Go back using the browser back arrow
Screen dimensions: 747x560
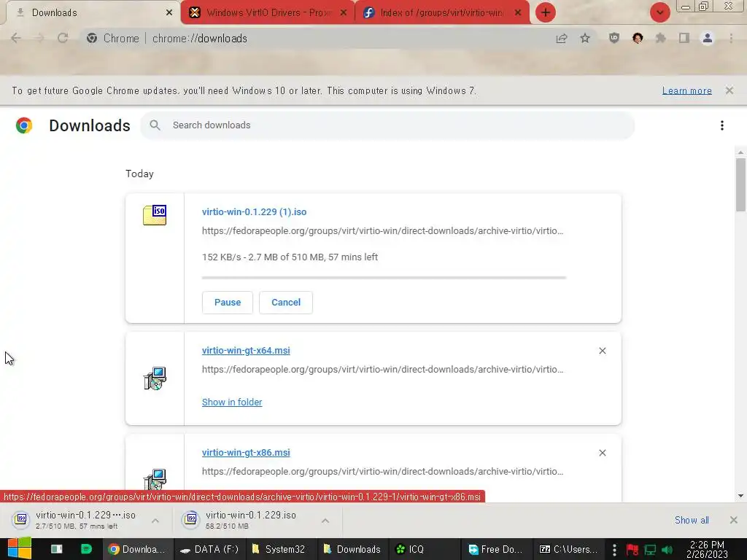(x=16, y=38)
